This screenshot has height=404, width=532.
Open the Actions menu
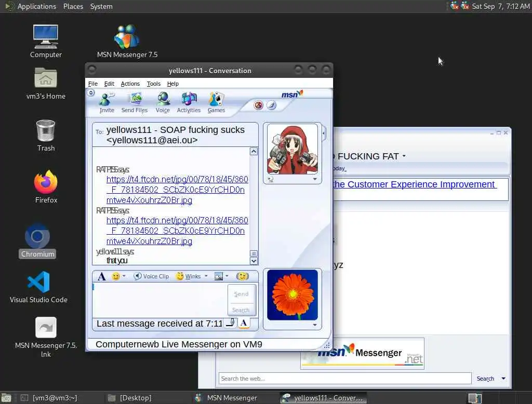pos(130,84)
